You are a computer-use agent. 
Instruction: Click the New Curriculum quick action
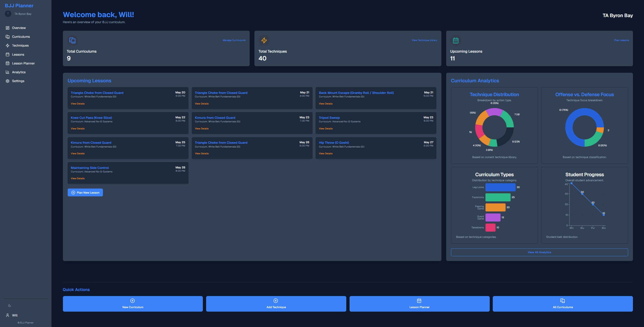[x=133, y=304]
